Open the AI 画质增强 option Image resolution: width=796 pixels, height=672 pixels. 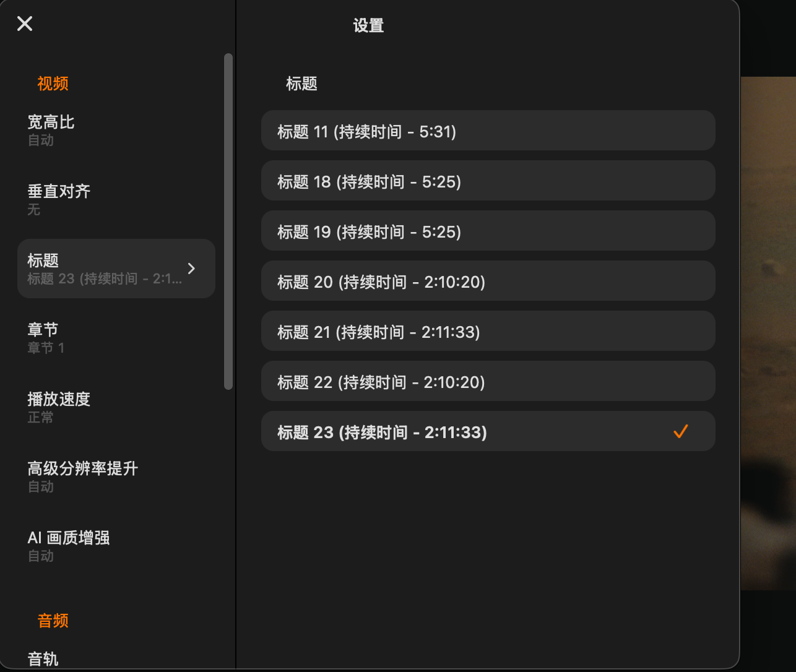(69, 545)
